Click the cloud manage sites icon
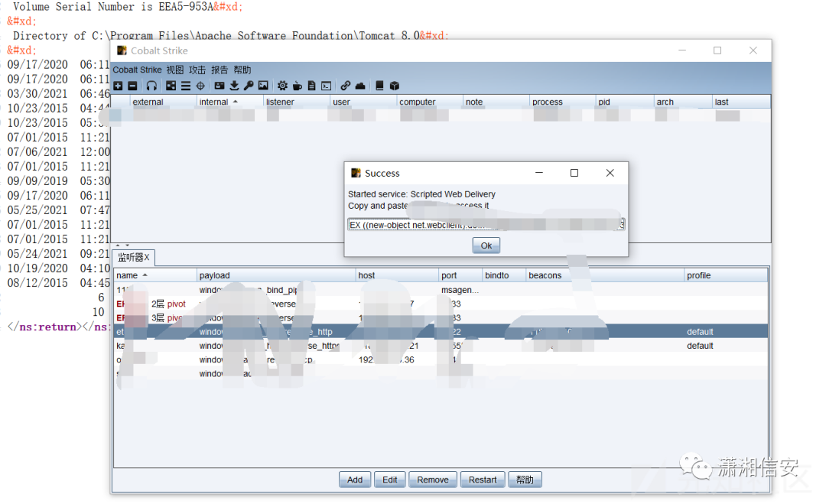826x504 pixels. [x=360, y=86]
